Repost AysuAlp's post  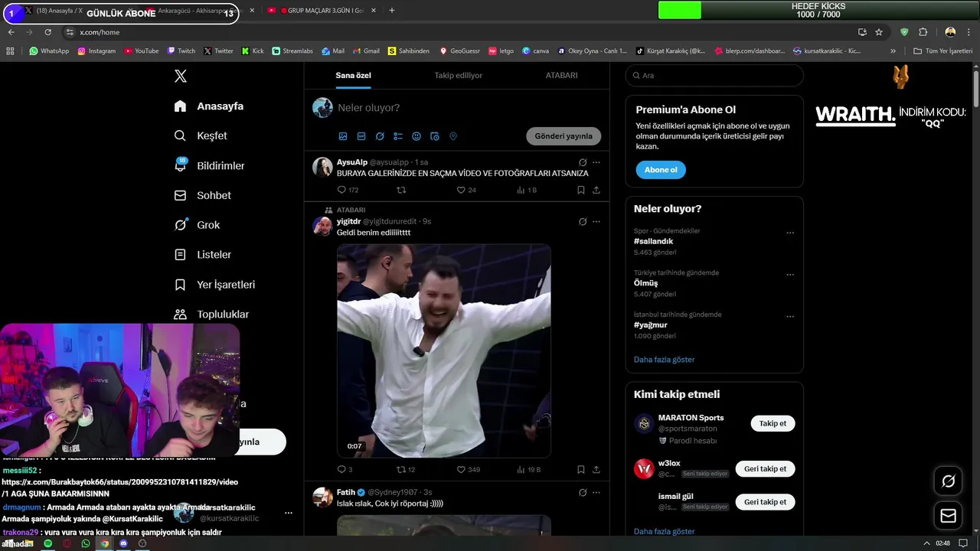tap(401, 190)
